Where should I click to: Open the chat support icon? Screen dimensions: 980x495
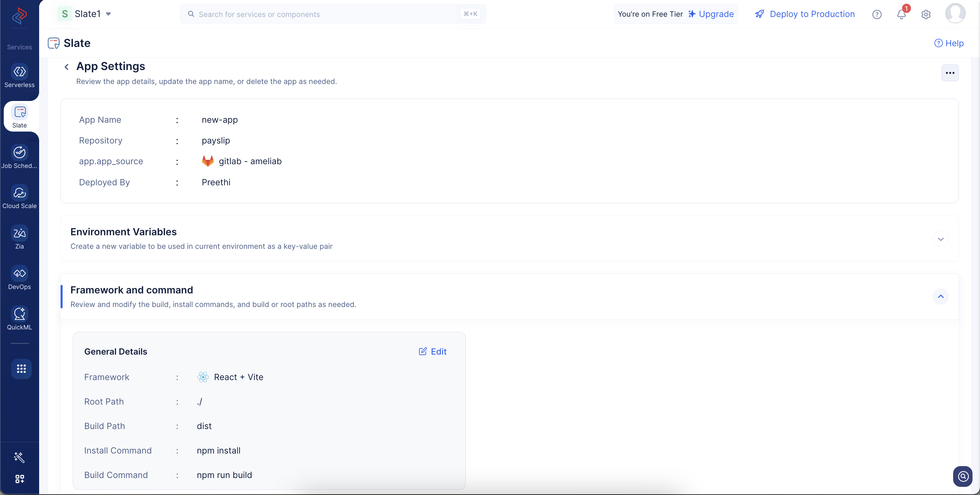963,476
